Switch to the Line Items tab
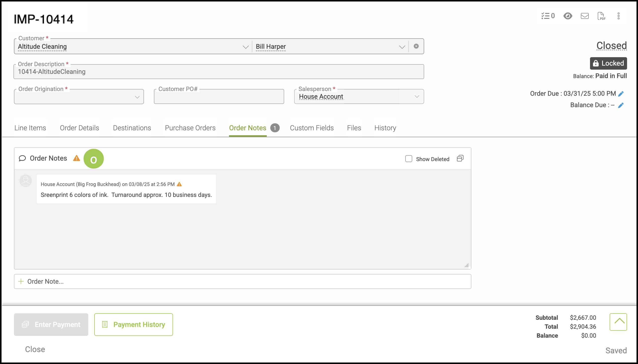Screen dimensions: 638x364 pyautogui.click(x=30, y=128)
